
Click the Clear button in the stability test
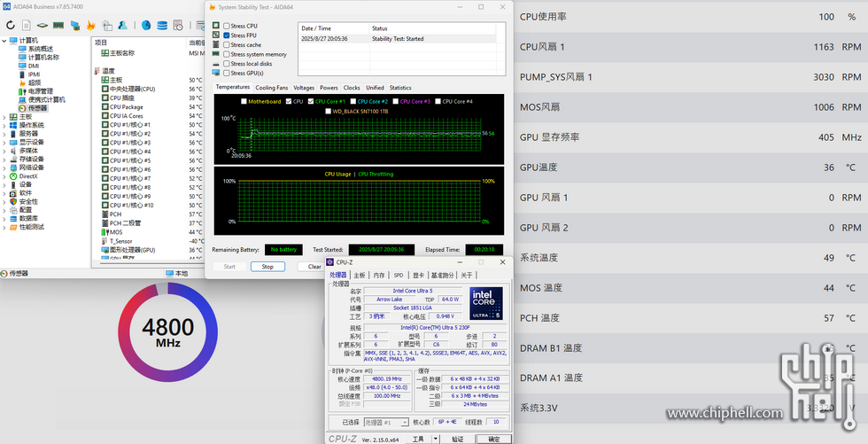[x=314, y=266]
